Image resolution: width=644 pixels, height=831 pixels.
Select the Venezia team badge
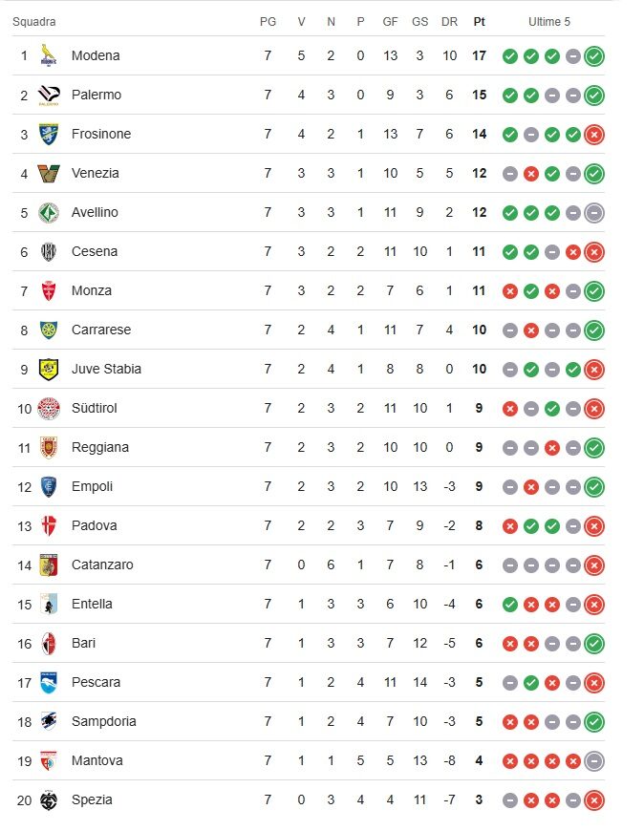pyautogui.click(x=49, y=173)
